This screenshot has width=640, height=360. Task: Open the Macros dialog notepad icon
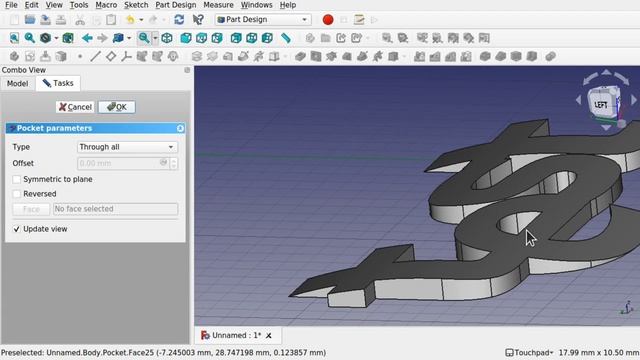(359, 20)
